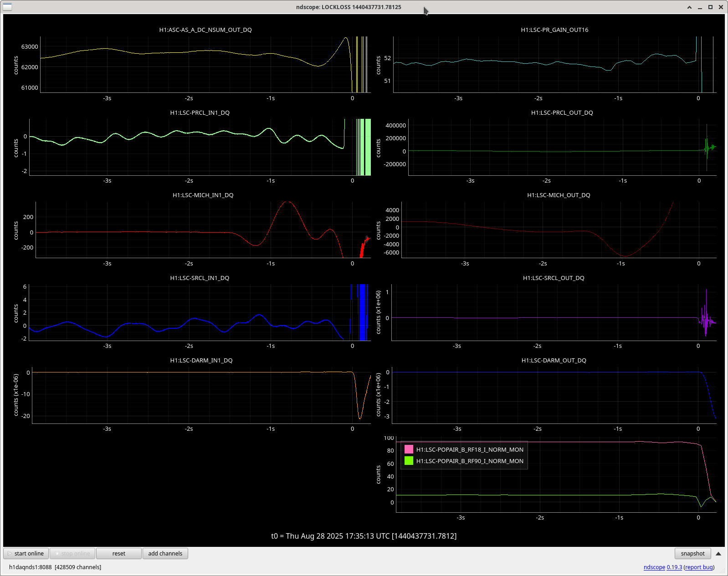Click the H1:LSC-PRCL_IN1_DQ plot title
728x576 pixels.
200,112
